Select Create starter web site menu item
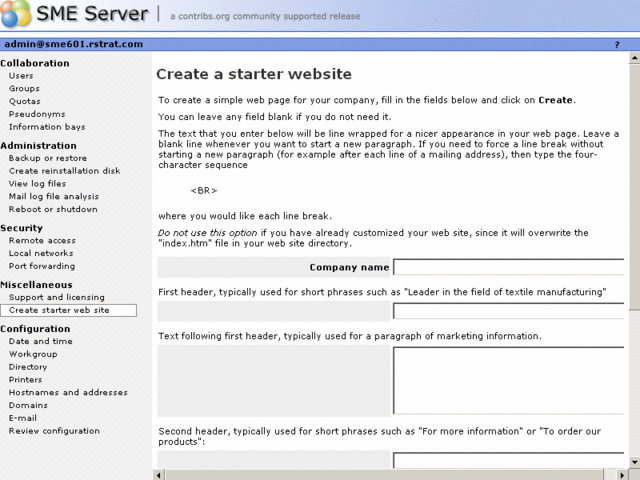640x480 pixels. (x=69, y=310)
